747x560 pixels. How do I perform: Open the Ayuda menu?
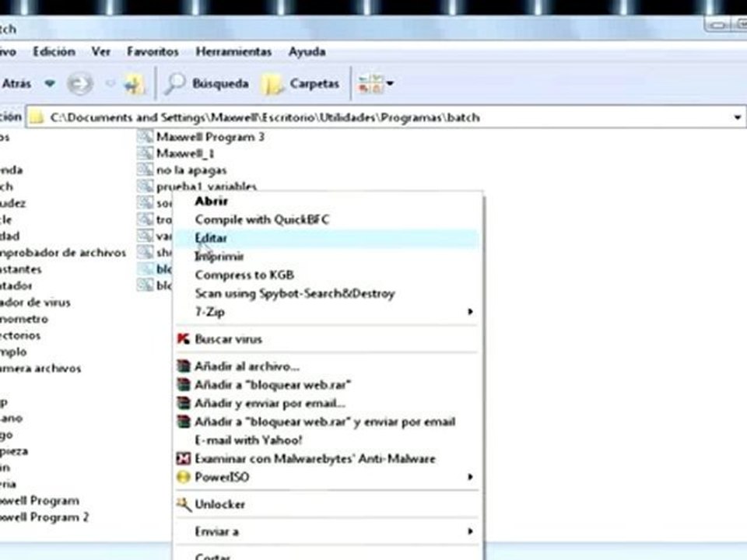click(307, 51)
